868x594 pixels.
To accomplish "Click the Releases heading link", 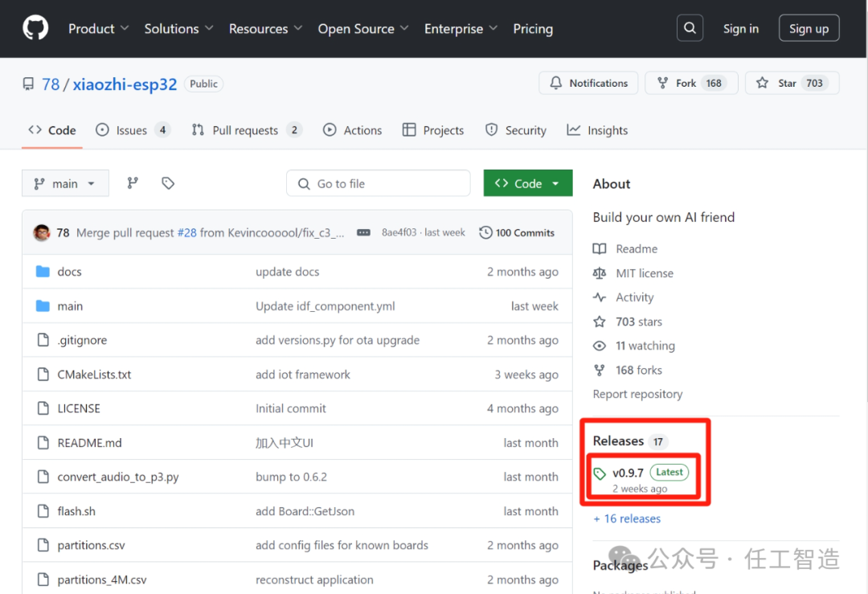I will 618,440.
